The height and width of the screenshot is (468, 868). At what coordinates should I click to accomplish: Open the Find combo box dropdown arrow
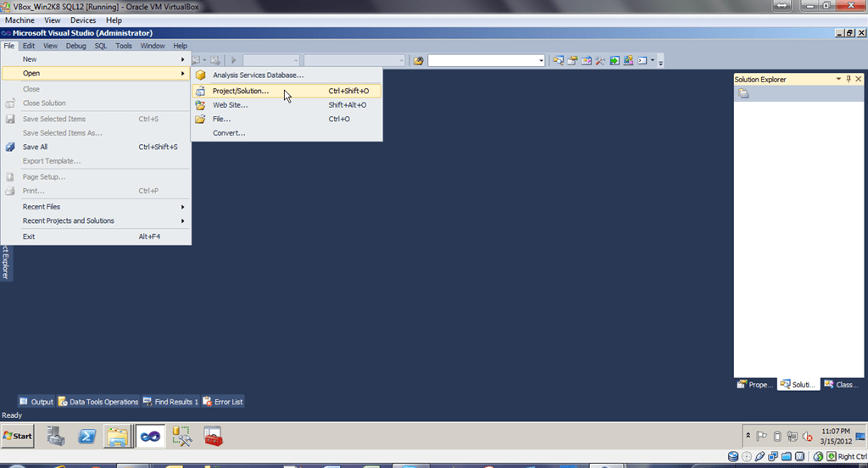(x=541, y=60)
